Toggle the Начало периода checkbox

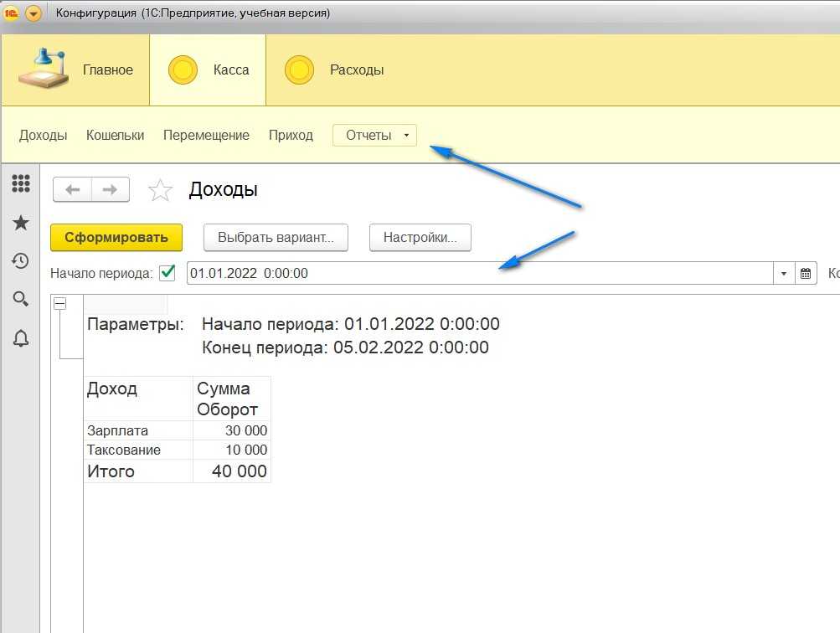167,273
